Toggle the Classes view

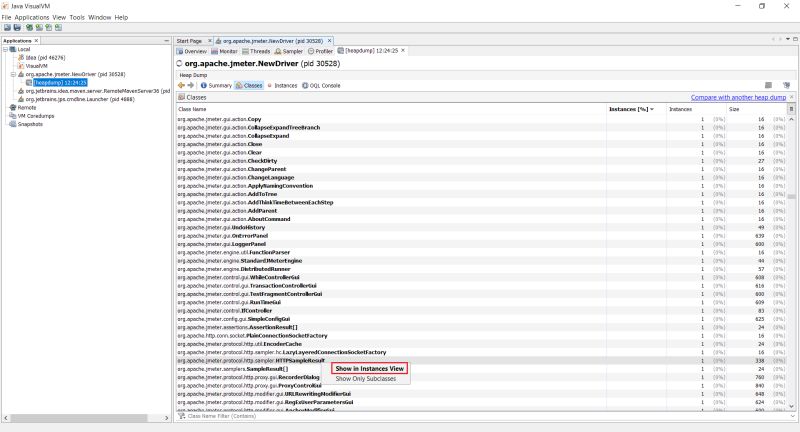coord(249,85)
